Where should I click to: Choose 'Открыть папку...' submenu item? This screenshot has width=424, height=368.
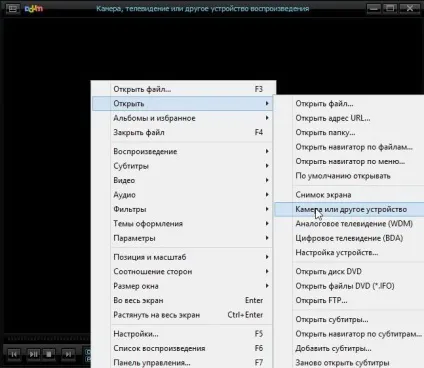pyautogui.click(x=349, y=133)
